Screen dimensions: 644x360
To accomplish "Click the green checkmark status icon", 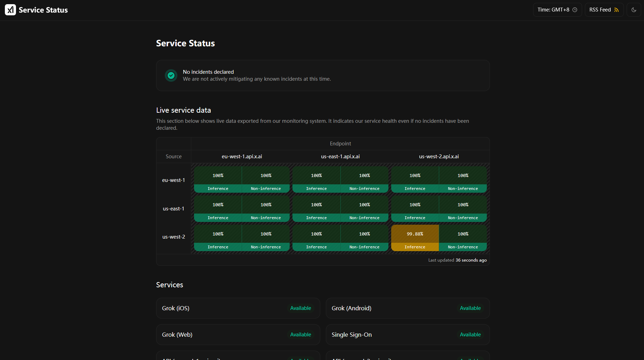I will pyautogui.click(x=171, y=75).
